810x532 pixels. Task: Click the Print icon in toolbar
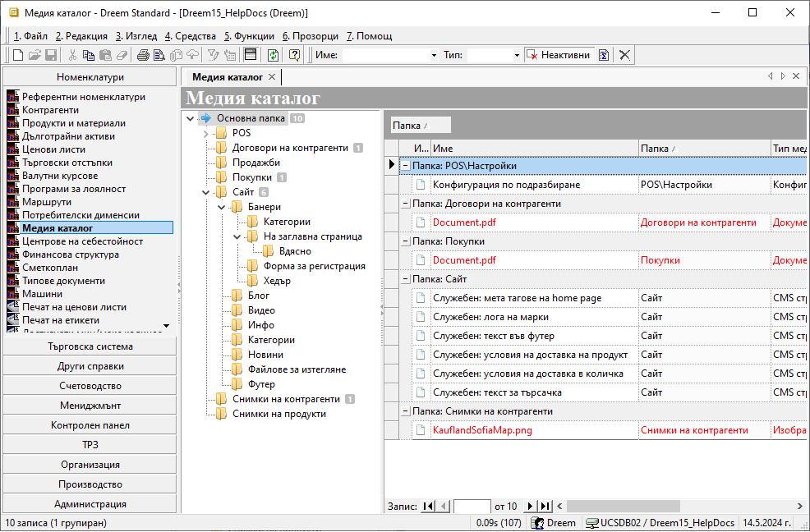(x=143, y=55)
